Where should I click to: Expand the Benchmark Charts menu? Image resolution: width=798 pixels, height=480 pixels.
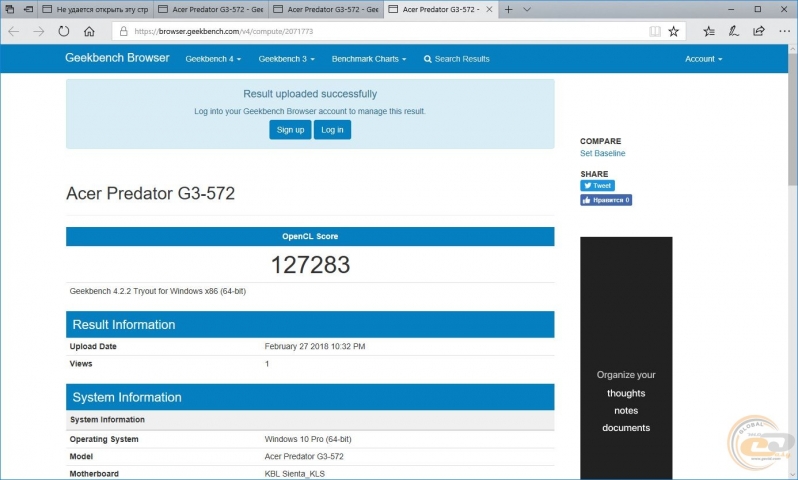[x=369, y=59]
